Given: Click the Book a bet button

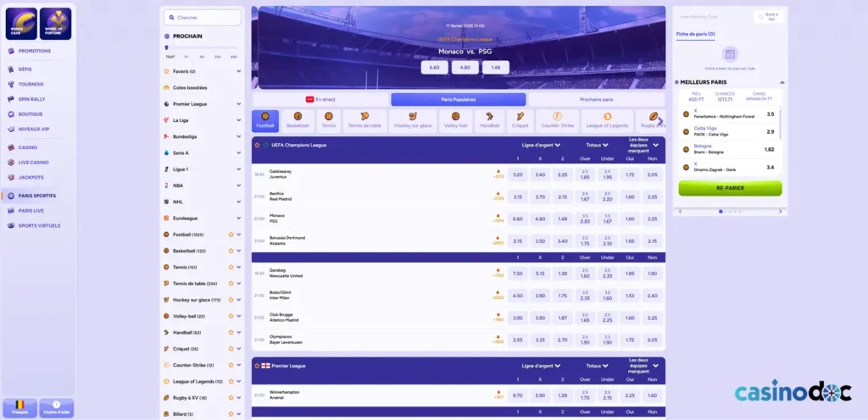Looking at the screenshot, I should pos(768,17).
